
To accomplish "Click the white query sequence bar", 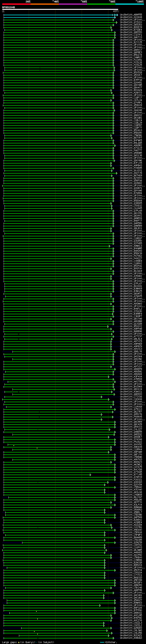I will coord(60,9).
